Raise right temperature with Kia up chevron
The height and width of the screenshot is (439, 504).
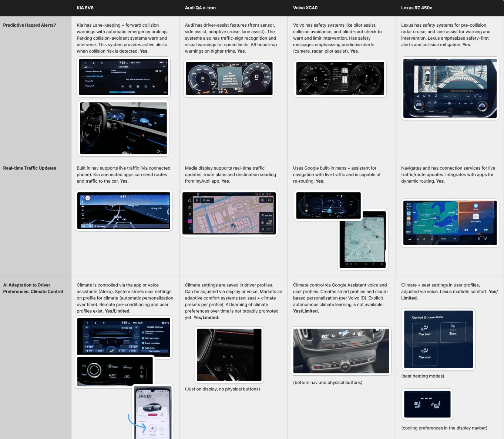tap(137, 327)
